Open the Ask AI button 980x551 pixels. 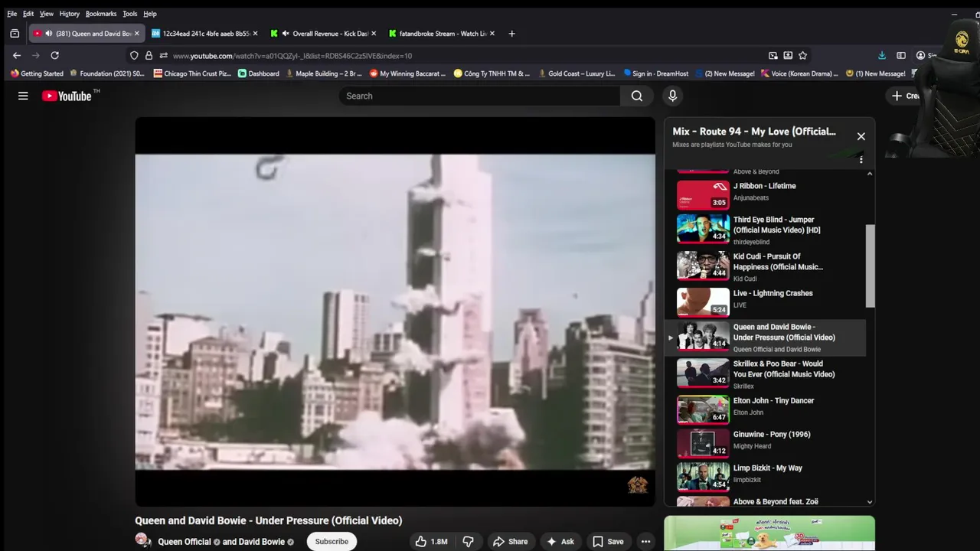coord(560,541)
